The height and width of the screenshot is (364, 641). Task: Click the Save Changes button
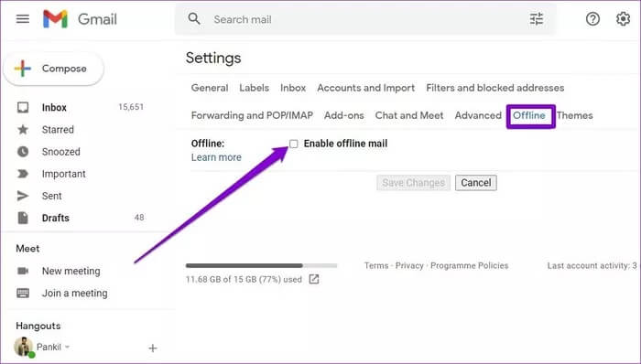pyautogui.click(x=413, y=183)
